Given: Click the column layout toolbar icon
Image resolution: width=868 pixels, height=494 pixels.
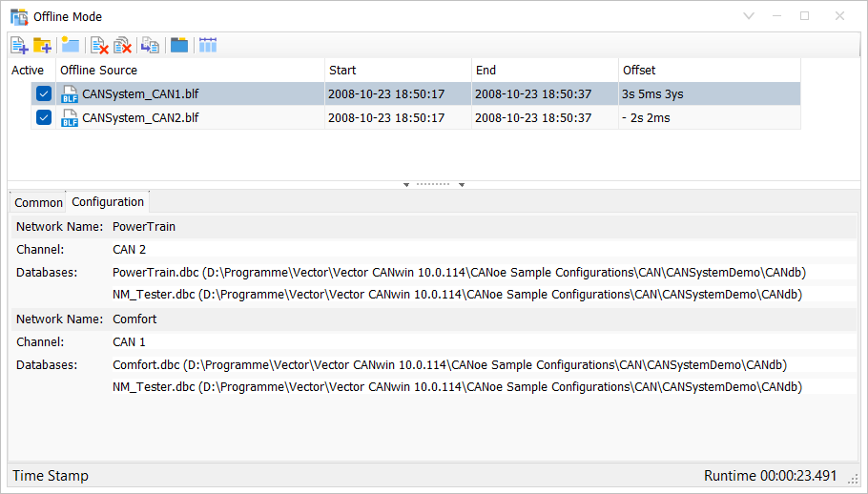Looking at the screenshot, I should (208, 45).
